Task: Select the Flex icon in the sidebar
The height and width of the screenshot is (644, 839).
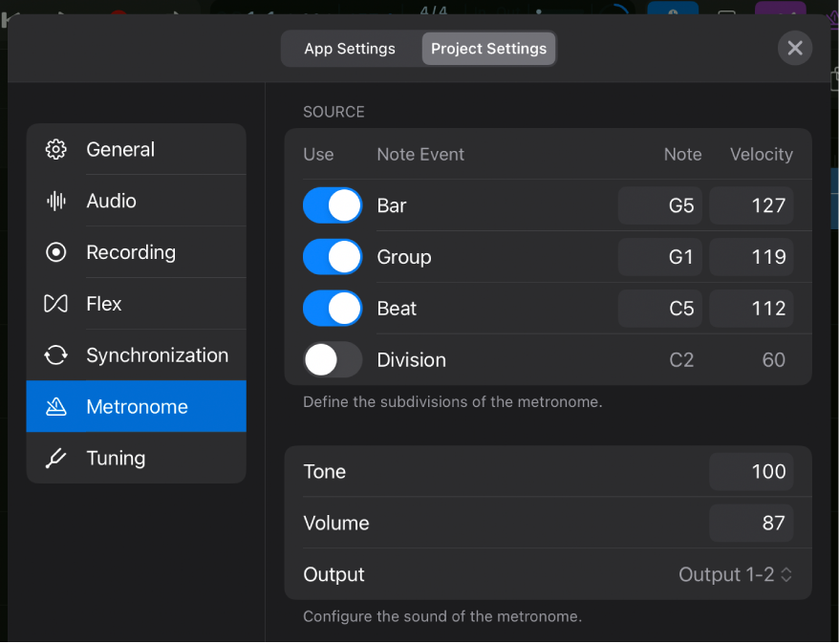Action: click(55, 303)
